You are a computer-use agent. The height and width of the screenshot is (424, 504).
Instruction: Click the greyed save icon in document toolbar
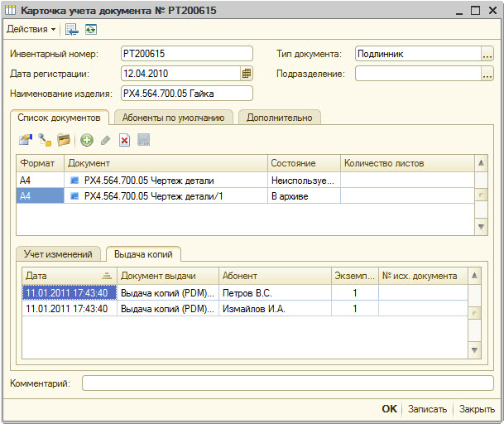(144, 140)
